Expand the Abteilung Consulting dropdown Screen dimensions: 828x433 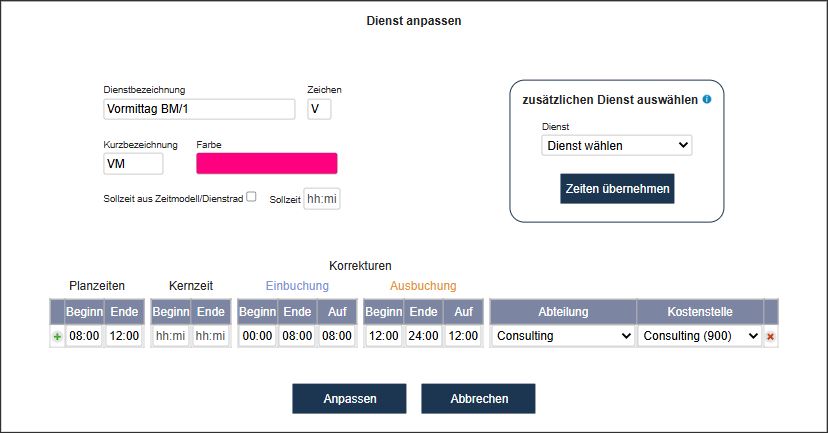(x=563, y=336)
